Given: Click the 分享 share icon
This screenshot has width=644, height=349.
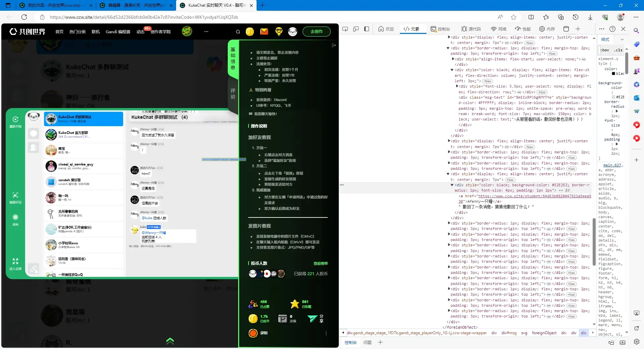Looking at the screenshot, I should (312, 318).
